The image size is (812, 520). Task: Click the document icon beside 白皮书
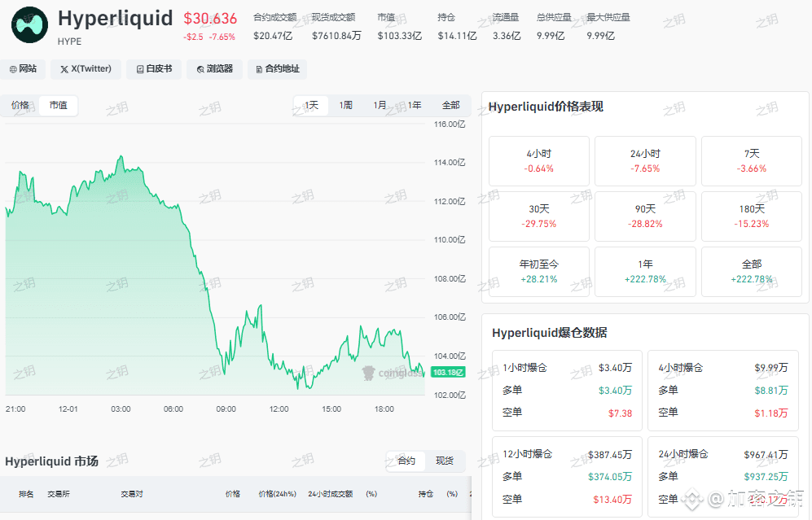[140, 69]
